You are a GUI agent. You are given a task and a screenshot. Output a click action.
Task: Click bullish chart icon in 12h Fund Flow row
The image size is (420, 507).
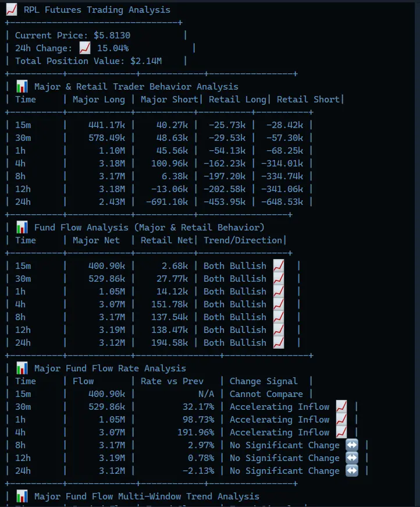(279, 330)
